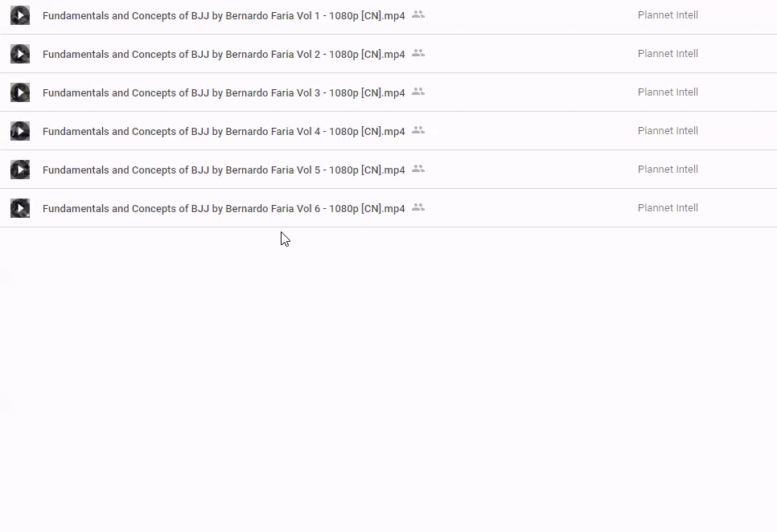Click the video file icon for Vol 3
This screenshot has height=532, width=777.
(20, 92)
